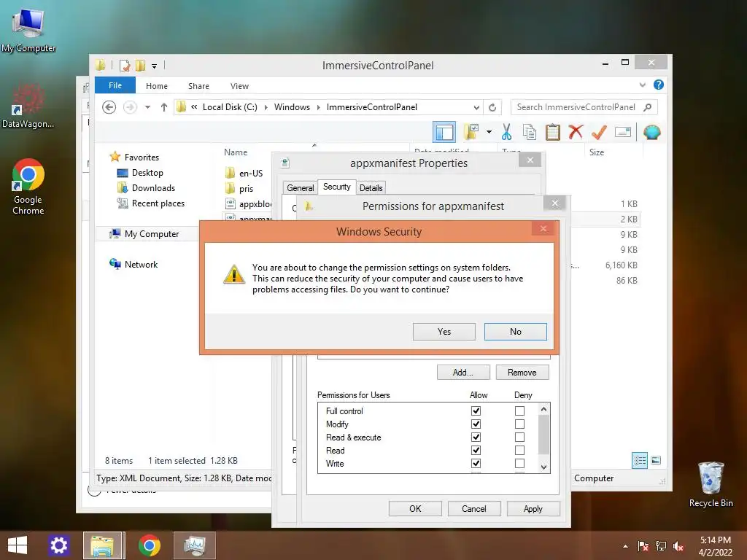
Task: Click OK in Permissions for appxmanifest
Action: [415, 508]
